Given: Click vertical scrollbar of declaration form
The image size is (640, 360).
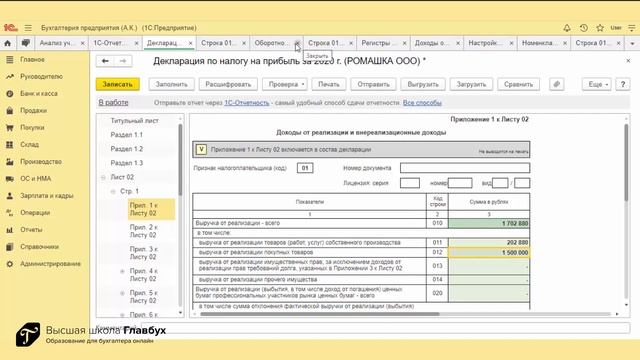Looking at the screenshot, I should pyautogui.click(x=627, y=162).
